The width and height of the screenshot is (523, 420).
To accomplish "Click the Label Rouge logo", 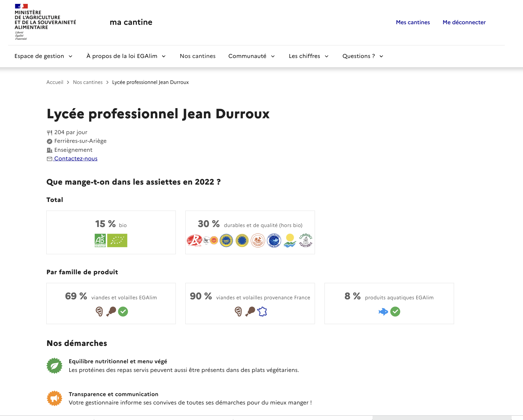I will tap(194, 240).
